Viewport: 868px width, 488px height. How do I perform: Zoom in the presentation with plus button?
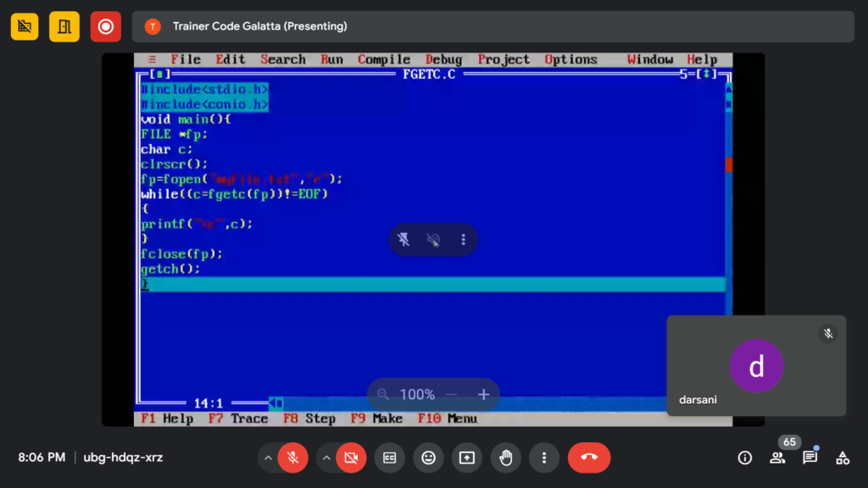[x=483, y=395]
